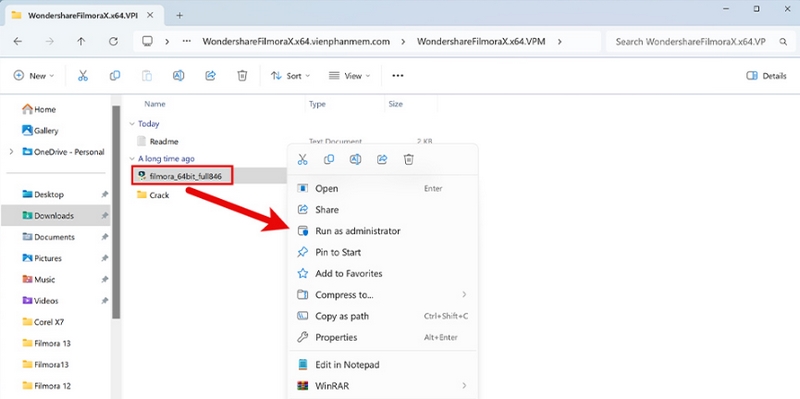Click the Cut scissors icon in toolbar
This screenshot has width=800, height=399.
coord(83,76)
